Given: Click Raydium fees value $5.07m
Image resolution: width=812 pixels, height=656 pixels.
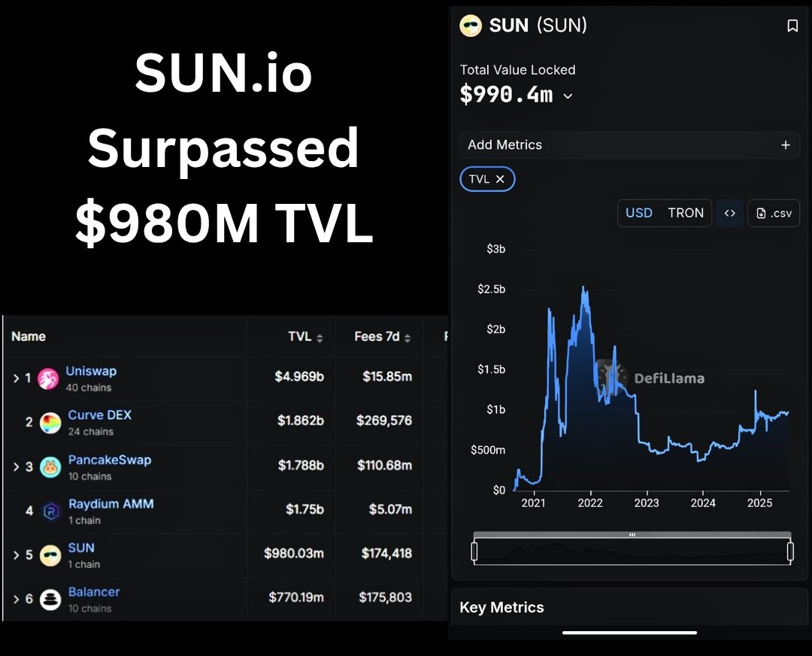Looking at the screenshot, I should [390, 510].
